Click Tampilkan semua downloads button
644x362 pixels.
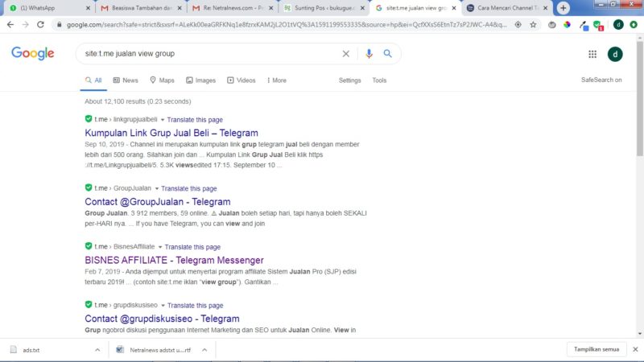597,349
